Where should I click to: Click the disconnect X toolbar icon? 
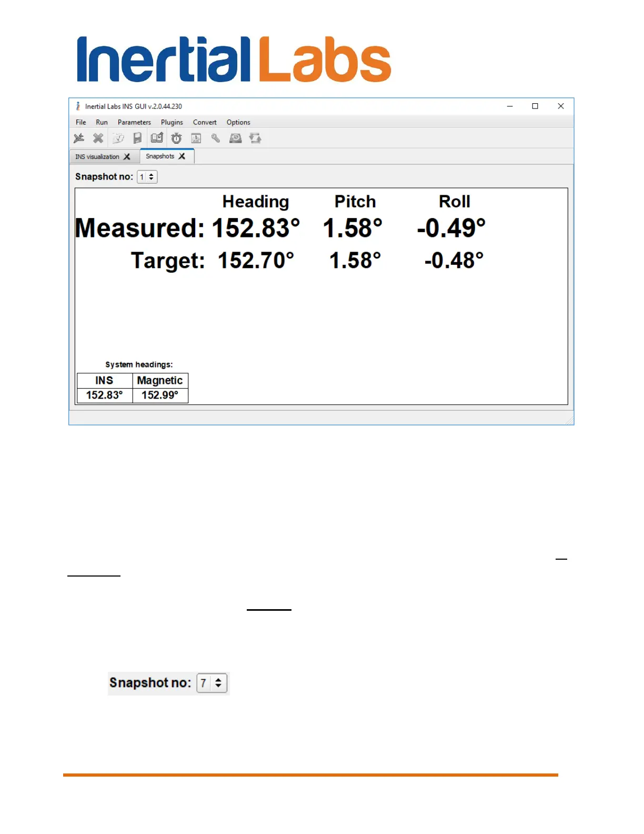point(98,138)
